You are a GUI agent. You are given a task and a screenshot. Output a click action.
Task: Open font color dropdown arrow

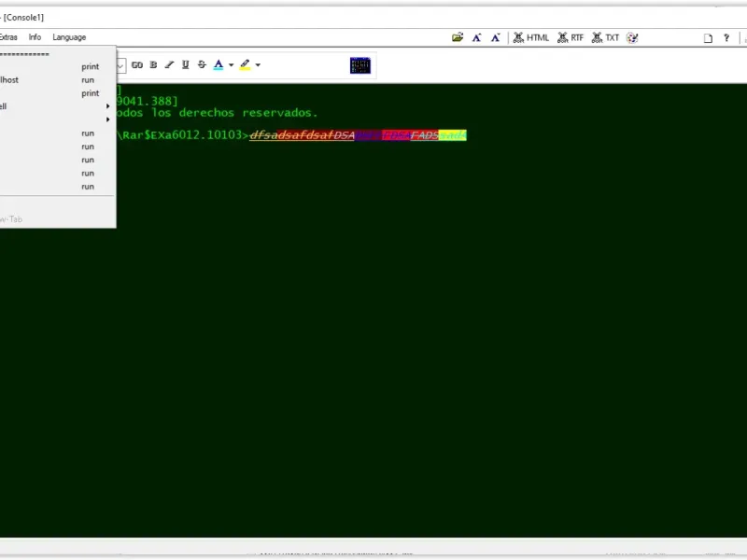pyautogui.click(x=231, y=64)
